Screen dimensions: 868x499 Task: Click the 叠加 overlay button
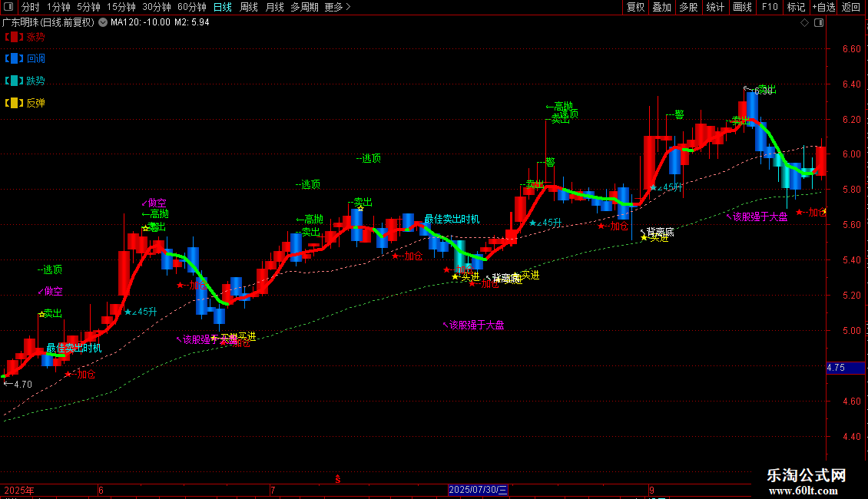[661, 7]
